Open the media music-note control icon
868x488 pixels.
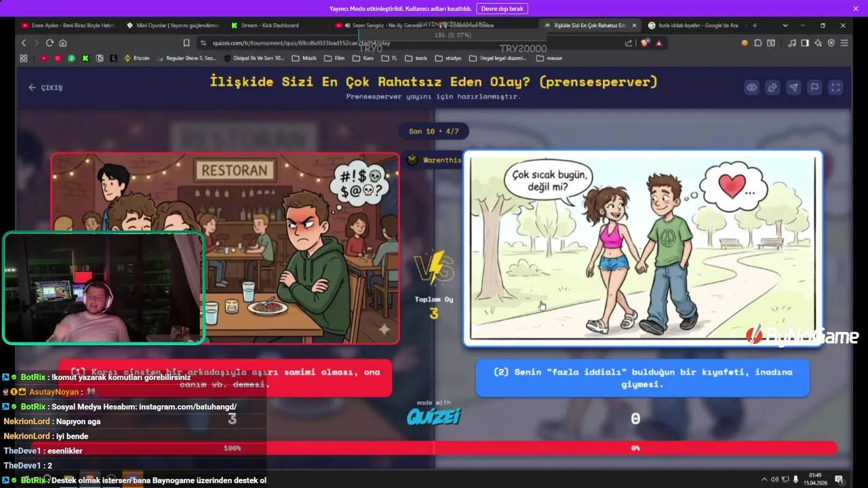point(792,43)
